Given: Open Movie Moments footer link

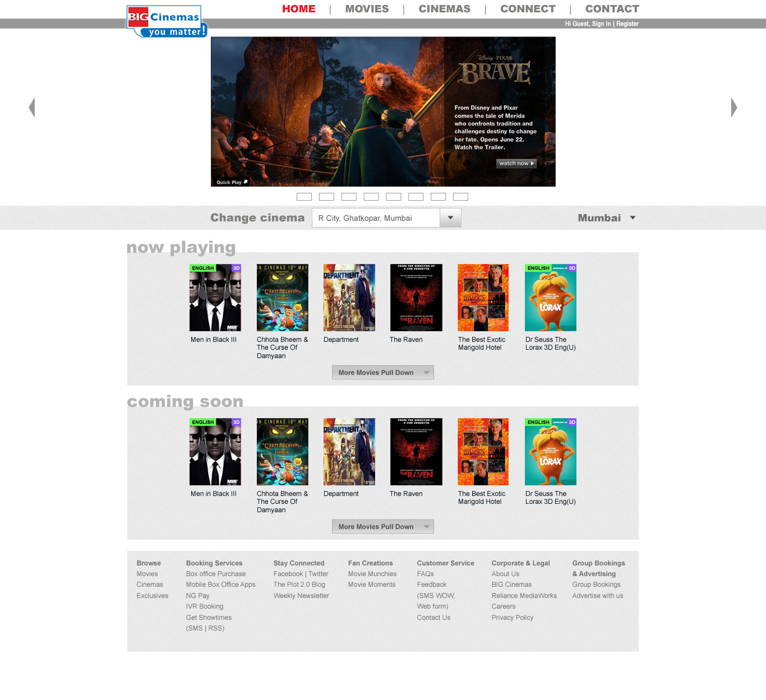Looking at the screenshot, I should pyautogui.click(x=372, y=585).
